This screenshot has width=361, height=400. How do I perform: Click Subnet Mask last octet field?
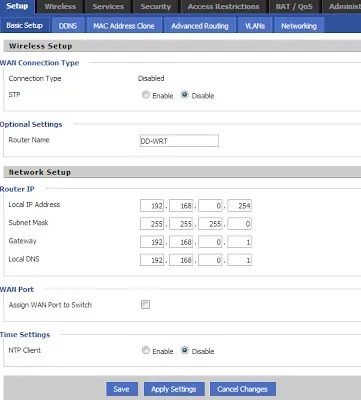pyautogui.click(x=239, y=224)
